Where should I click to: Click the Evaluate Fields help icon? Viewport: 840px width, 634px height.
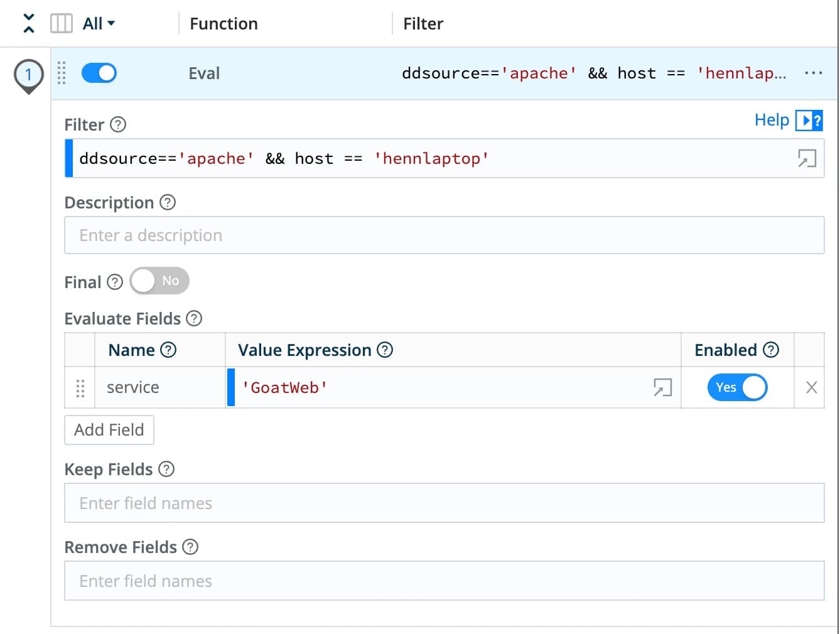point(195,318)
